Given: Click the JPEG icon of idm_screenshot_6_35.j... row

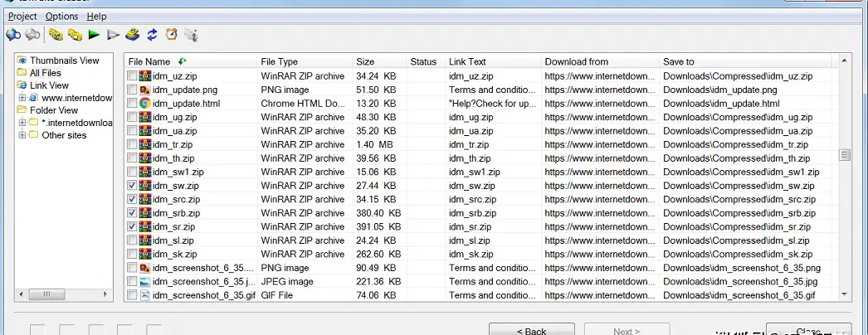Looking at the screenshot, I should [x=145, y=281].
